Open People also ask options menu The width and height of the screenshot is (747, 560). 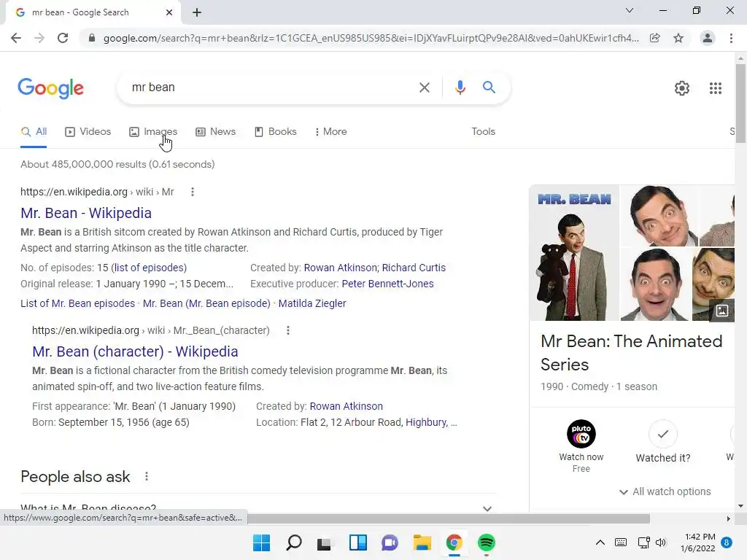[147, 476]
